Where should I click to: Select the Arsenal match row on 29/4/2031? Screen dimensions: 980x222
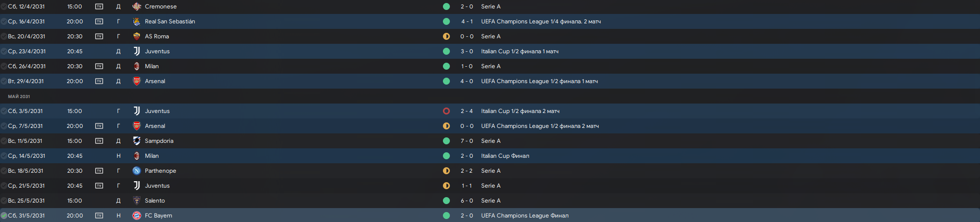click(299, 81)
